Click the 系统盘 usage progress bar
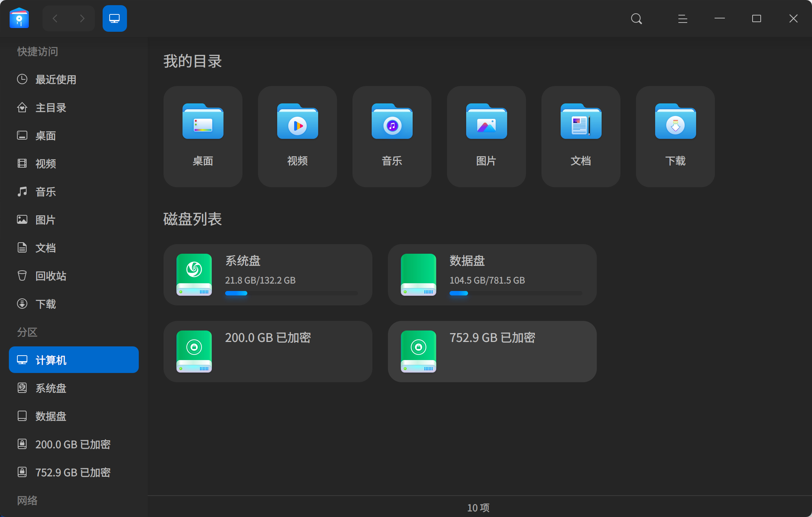This screenshot has height=517, width=812. coord(292,293)
